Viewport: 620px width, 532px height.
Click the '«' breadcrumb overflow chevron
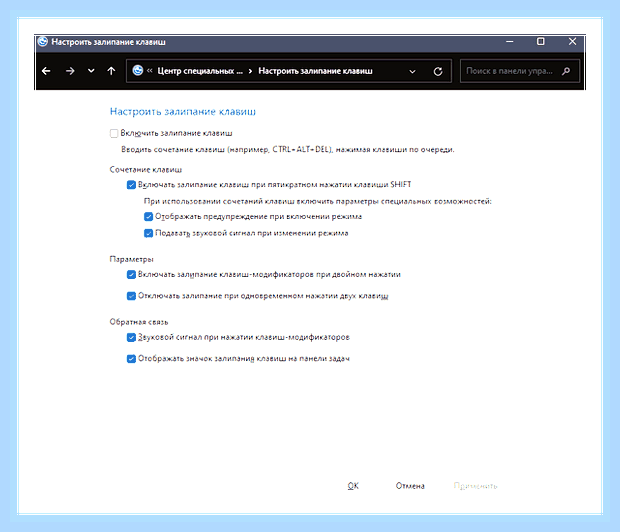point(149,71)
